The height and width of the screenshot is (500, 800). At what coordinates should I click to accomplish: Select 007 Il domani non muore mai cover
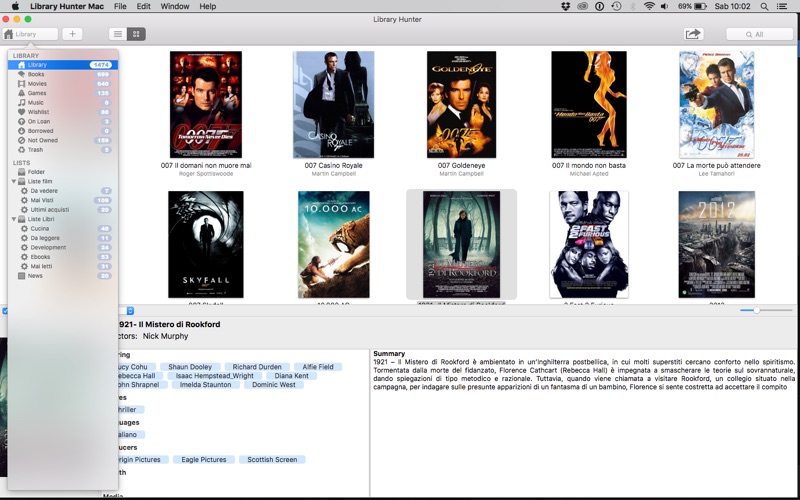coord(206,105)
